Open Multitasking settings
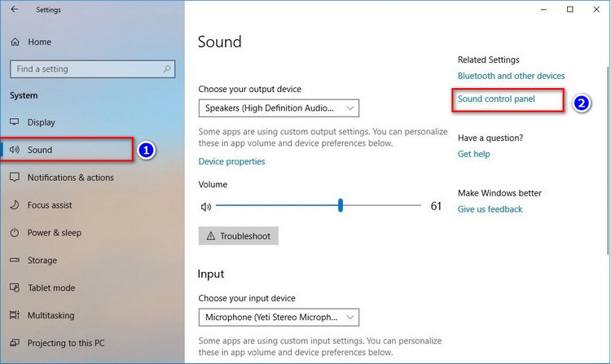 click(x=51, y=315)
